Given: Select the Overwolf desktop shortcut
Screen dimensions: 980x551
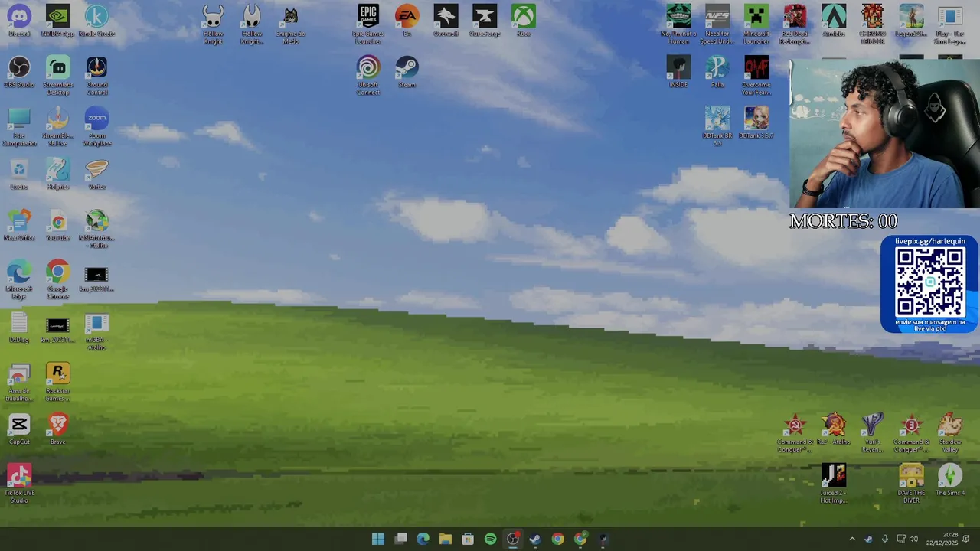Looking at the screenshot, I should pyautogui.click(x=446, y=21).
